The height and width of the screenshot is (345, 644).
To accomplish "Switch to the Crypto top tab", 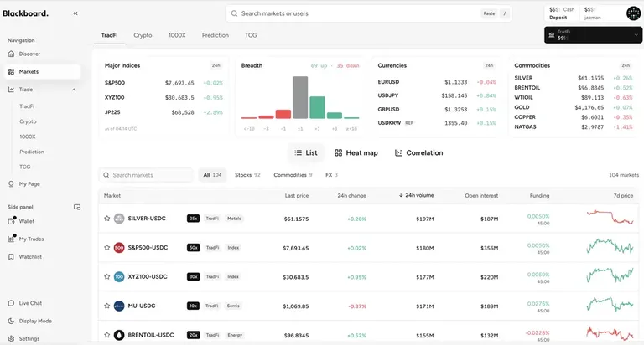I will [x=143, y=35].
